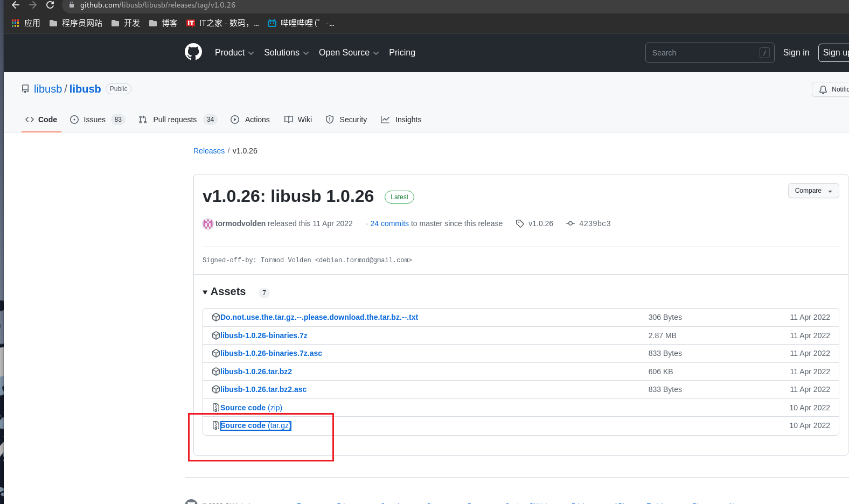The image size is (849, 504).
Task: Click the notifications bell icon
Action: pos(823,89)
